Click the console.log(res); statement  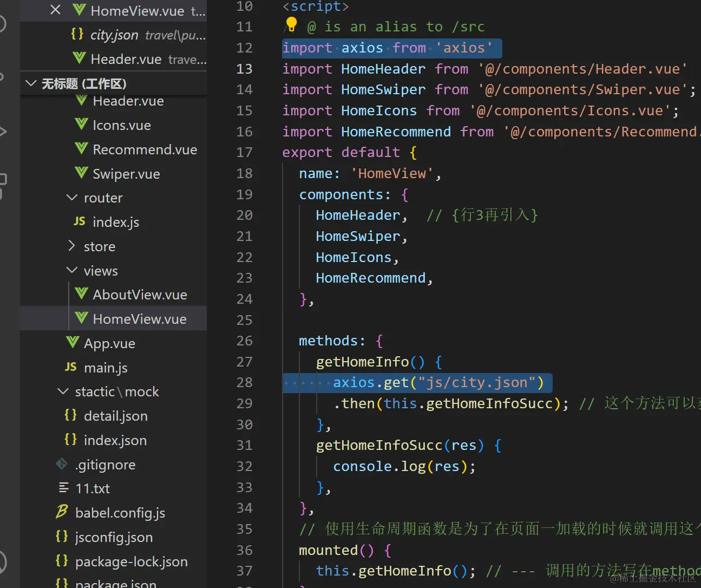point(404,466)
